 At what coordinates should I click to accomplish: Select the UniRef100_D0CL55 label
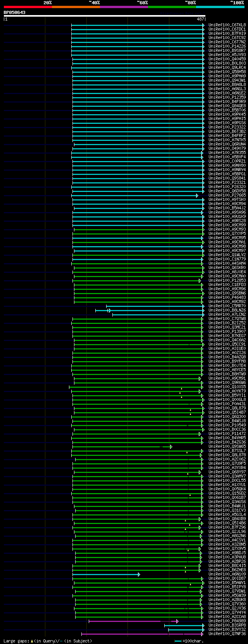227,480
